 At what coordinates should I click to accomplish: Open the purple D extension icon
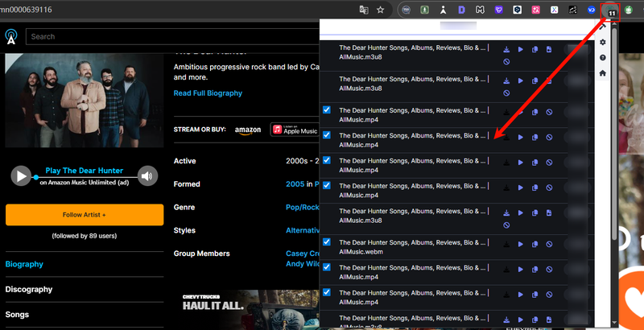click(x=461, y=10)
